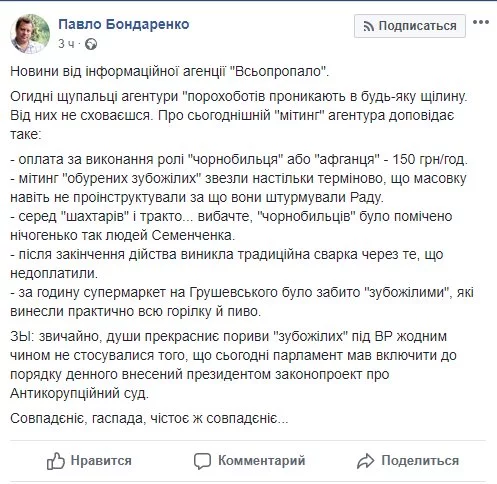Click the line mentioning 150 грн/год

[x=239, y=159]
